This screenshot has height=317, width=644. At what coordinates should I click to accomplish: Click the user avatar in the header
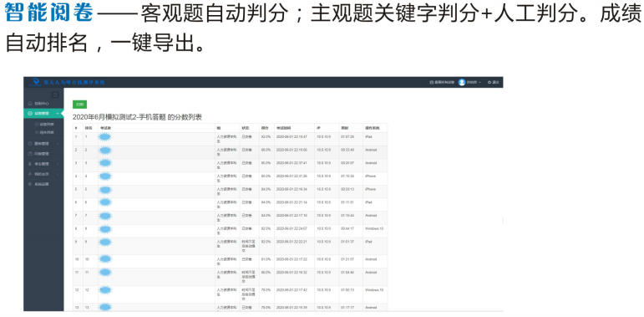coord(462,82)
